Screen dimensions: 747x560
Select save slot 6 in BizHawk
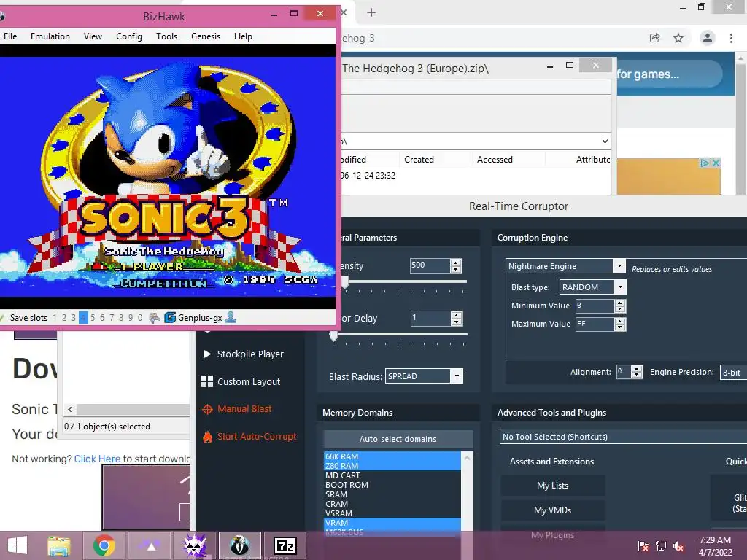pyautogui.click(x=102, y=318)
